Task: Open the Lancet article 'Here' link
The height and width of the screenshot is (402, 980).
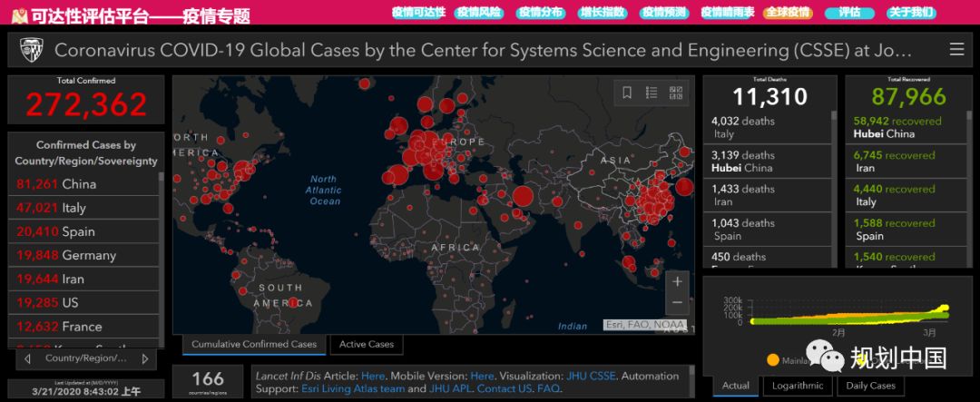Action: click(373, 377)
